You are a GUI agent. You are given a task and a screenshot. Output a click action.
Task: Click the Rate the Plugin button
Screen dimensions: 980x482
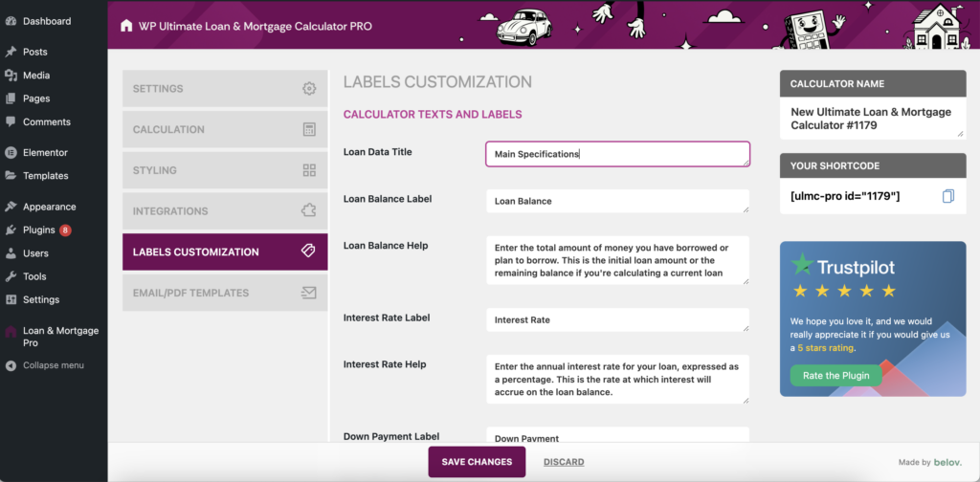click(x=835, y=376)
